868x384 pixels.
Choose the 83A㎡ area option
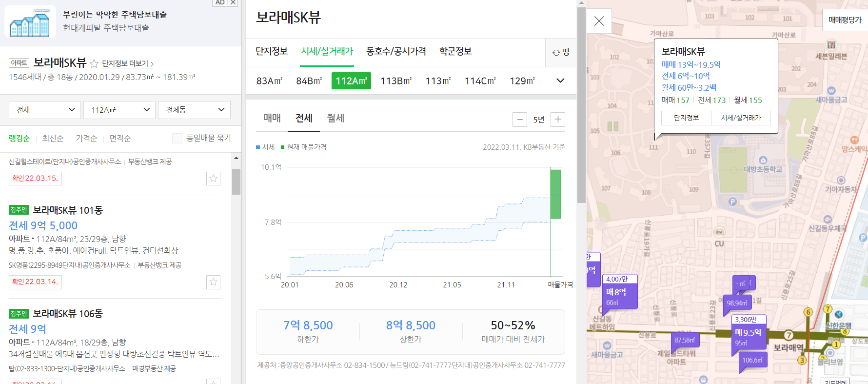pos(269,81)
